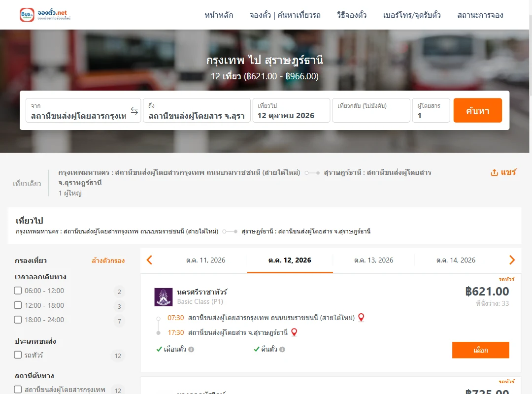This screenshot has height=394, width=532.
Task: Select the ต.ค. 13, 2026 date tab
Action: point(373,261)
